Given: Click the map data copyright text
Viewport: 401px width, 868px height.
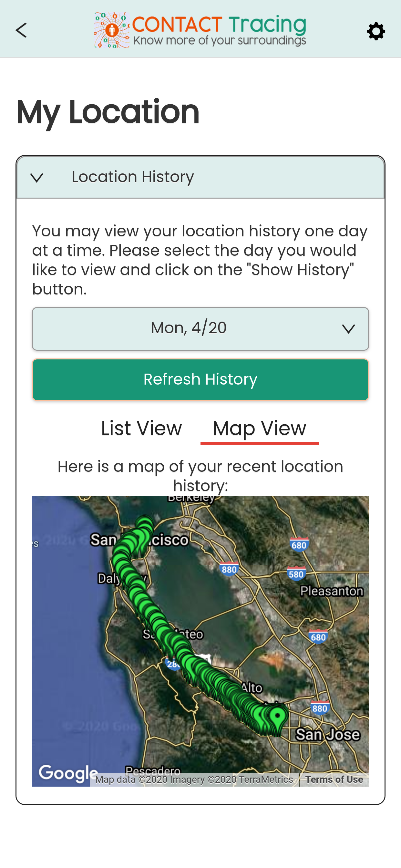Looking at the screenshot, I should coord(194,780).
